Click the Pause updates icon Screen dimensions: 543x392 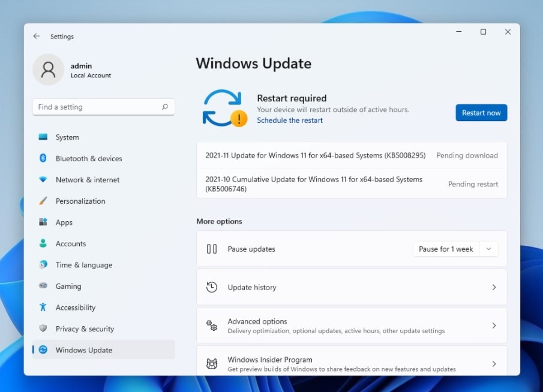coord(211,248)
